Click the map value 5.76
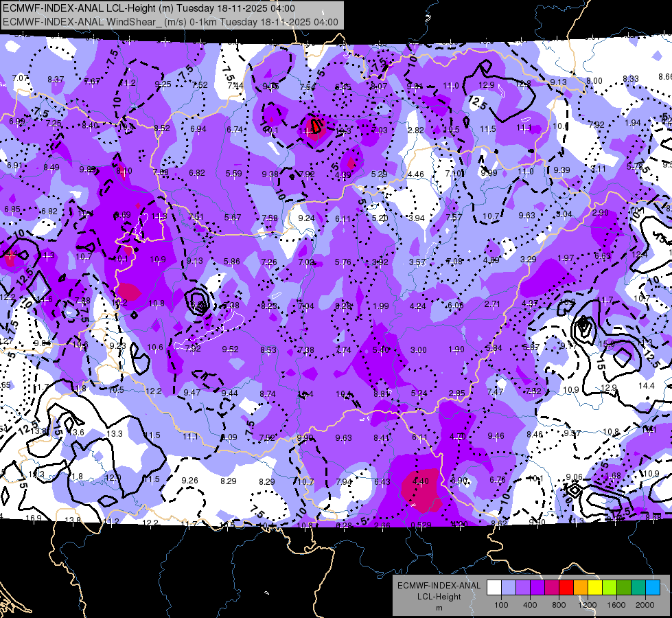 click(343, 262)
